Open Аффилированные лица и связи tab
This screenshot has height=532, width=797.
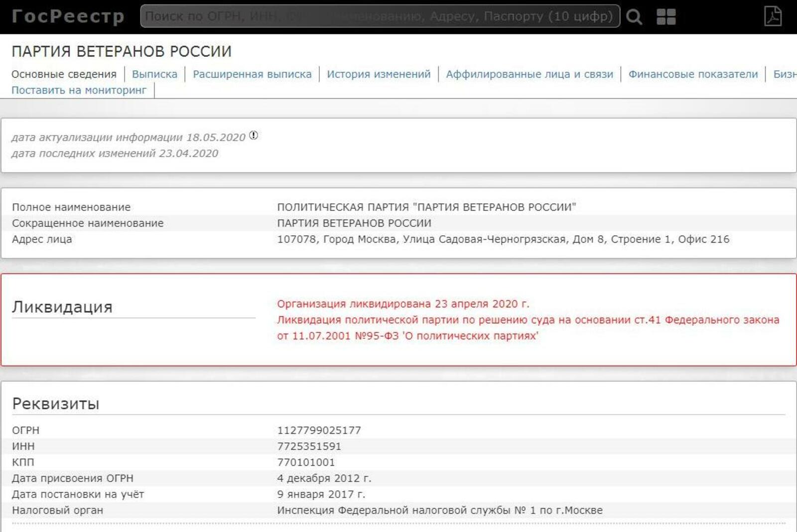[x=530, y=74]
